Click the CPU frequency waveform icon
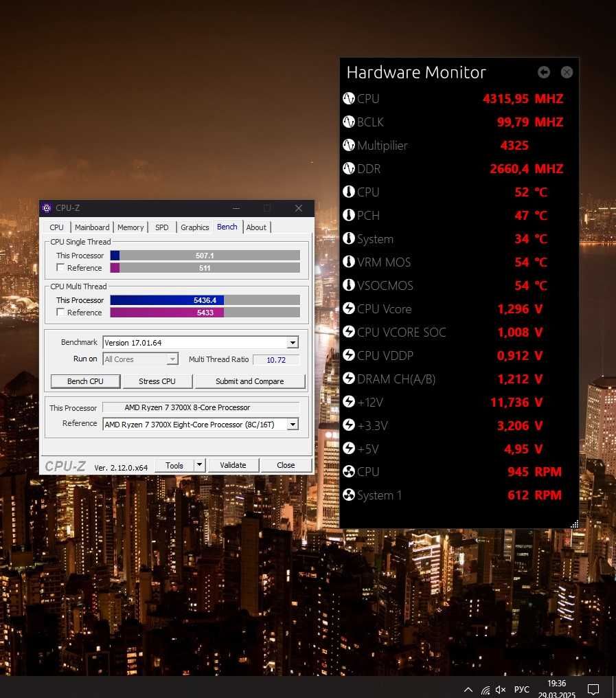 pyautogui.click(x=349, y=98)
